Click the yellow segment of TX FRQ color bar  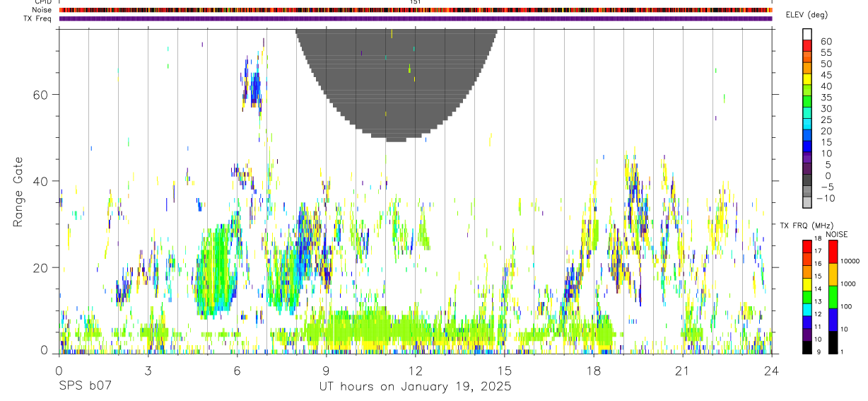click(807, 284)
